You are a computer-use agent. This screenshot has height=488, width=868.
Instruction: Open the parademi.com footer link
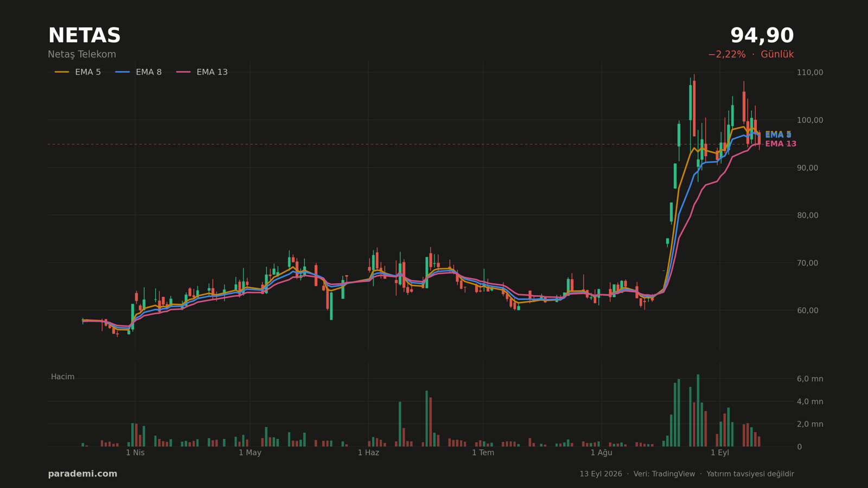pos(82,474)
